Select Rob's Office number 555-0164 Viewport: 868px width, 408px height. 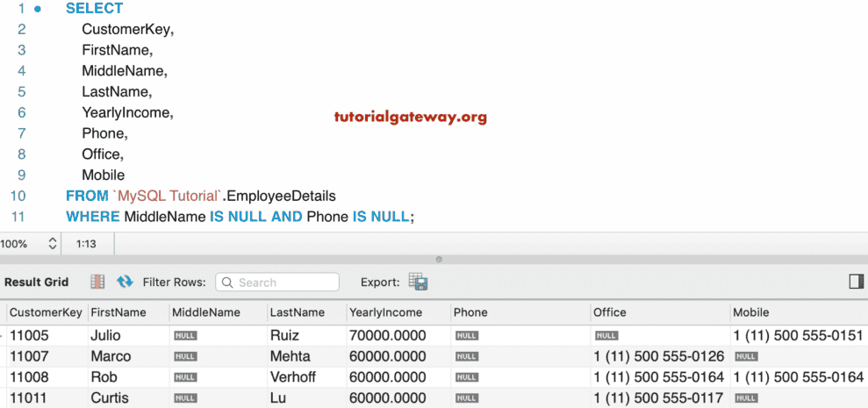pyautogui.click(x=659, y=377)
